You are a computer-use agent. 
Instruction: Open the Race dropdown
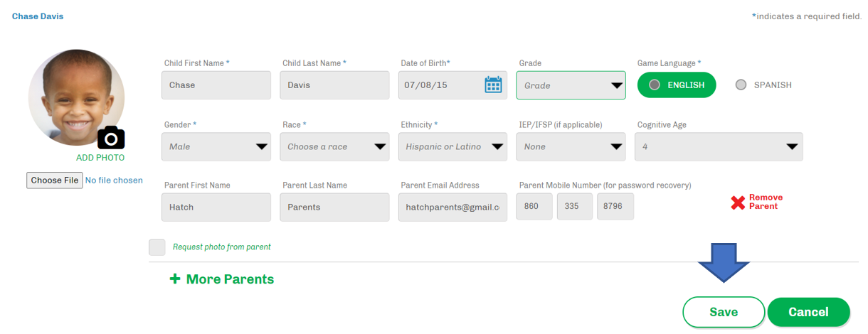[x=334, y=147]
